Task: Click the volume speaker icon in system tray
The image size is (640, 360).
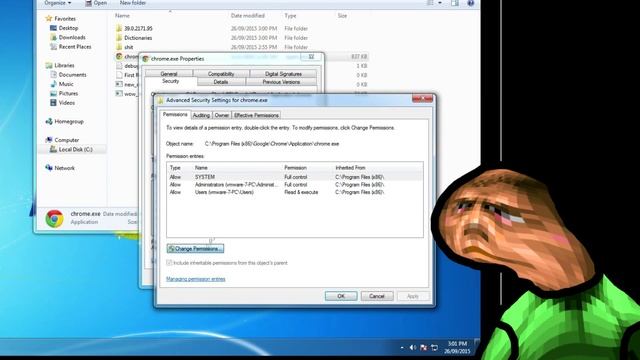Action: pyautogui.click(x=413, y=347)
